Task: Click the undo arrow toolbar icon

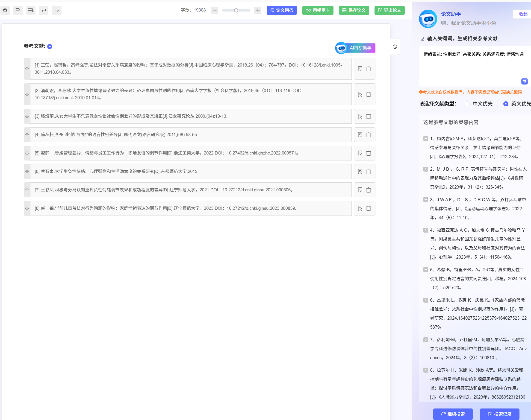Action: 44,10
